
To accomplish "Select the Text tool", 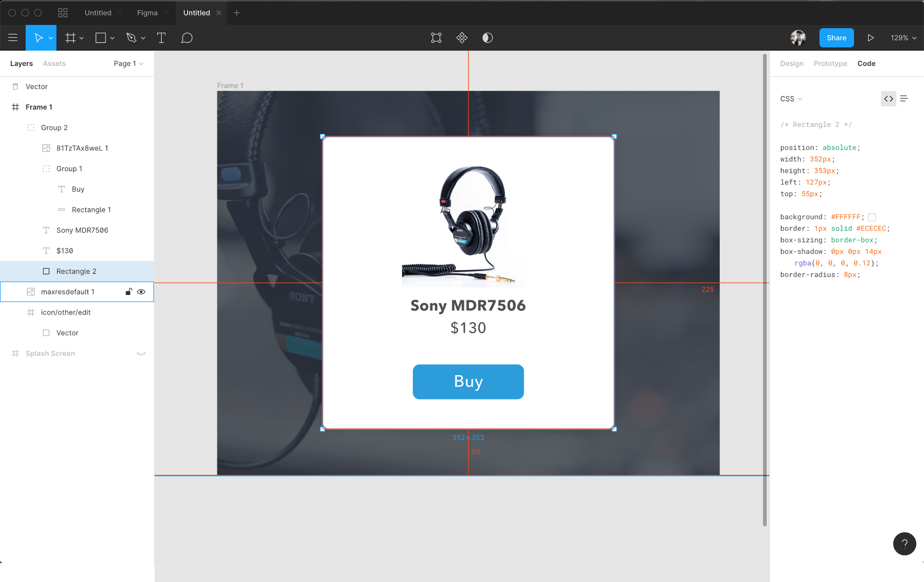I will pyautogui.click(x=161, y=38).
